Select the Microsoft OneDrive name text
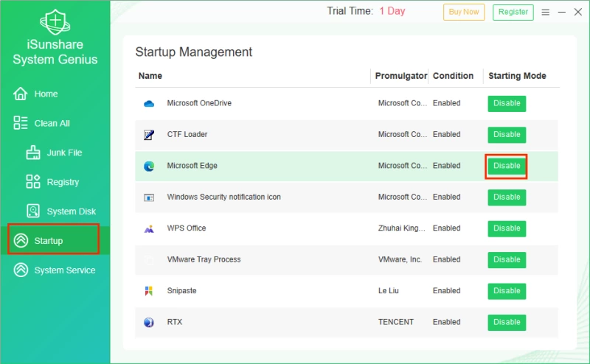The height and width of the screenshot is (364, 590). point(199,103)
